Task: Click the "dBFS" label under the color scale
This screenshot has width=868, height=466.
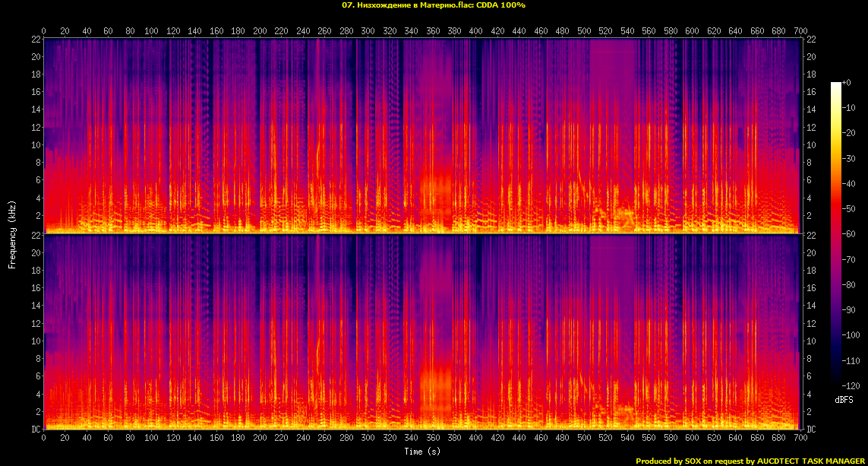Action: tap(844, 400)
